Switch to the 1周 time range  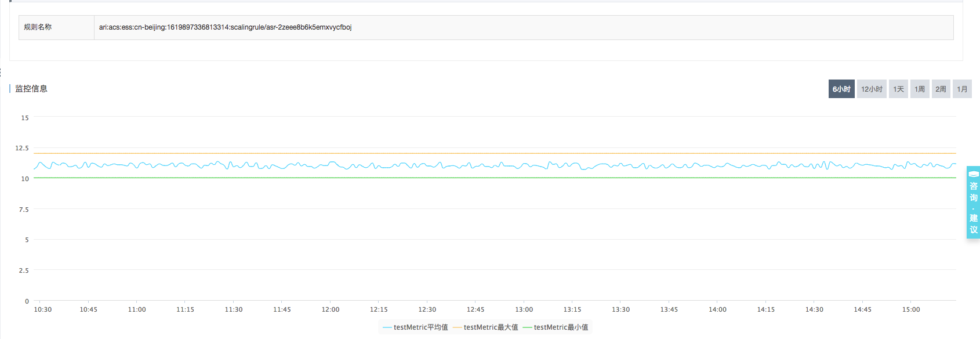click(x=920, y=89)
